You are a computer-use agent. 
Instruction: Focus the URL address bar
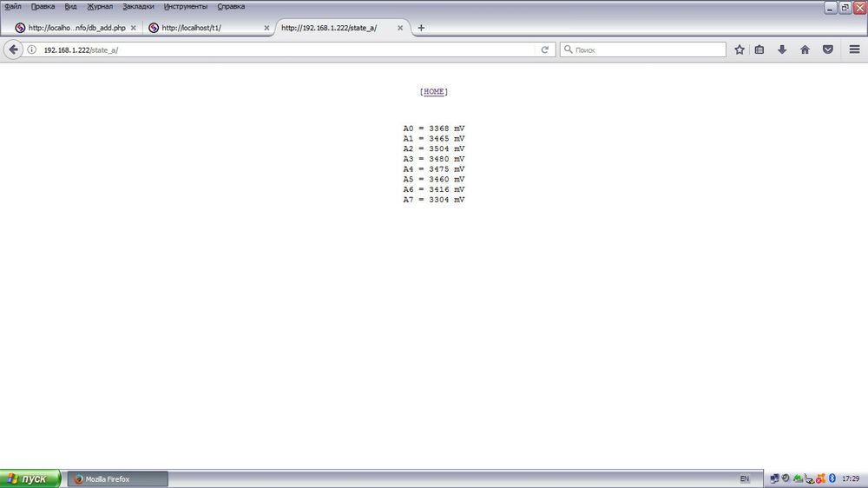tap(288, 49)
